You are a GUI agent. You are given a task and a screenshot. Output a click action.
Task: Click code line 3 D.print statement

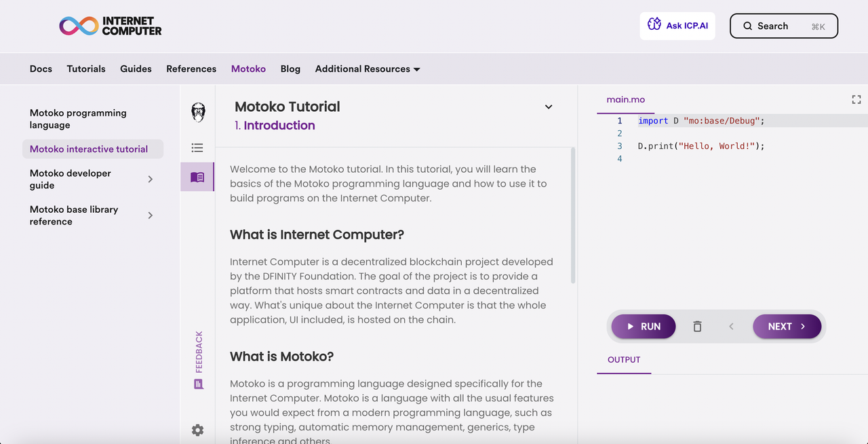pos(701,146)
